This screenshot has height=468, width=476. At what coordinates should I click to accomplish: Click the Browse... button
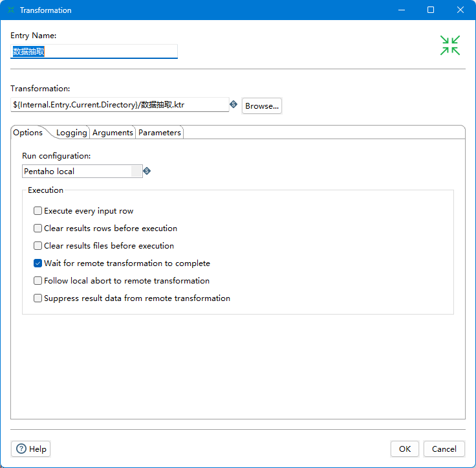262,106
